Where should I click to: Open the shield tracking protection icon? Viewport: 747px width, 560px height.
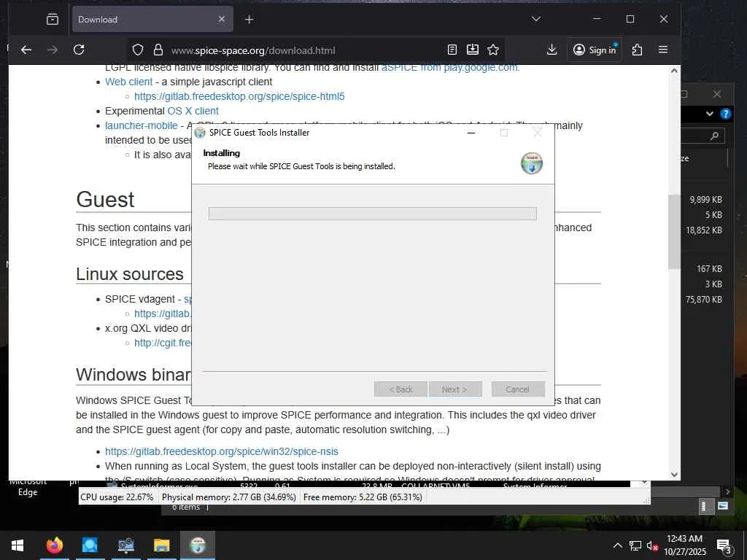pos(138,50)
